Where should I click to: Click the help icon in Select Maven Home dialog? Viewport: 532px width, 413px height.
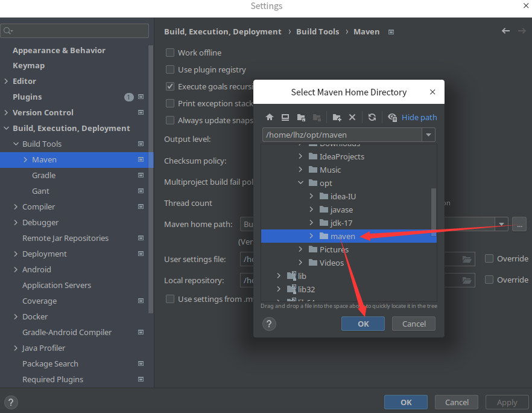(269, 324)
